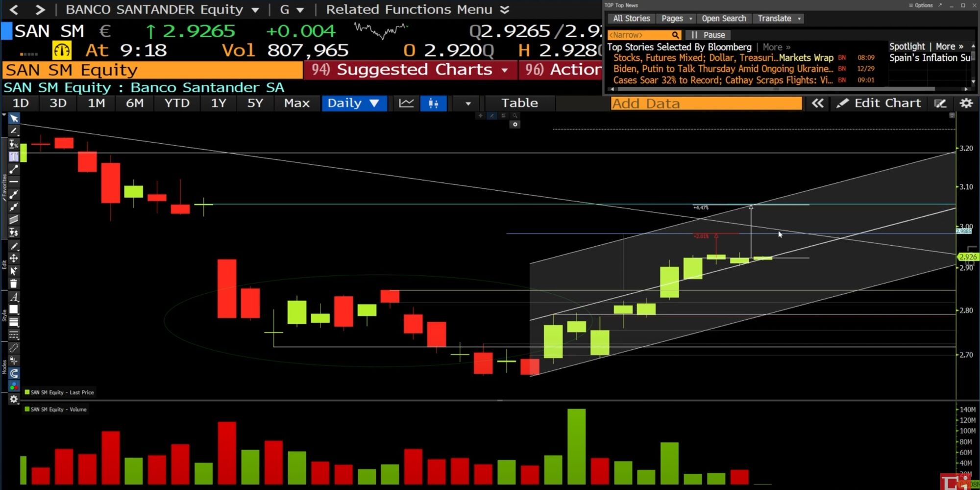980x490 pixels.
Task: Expand the Pages dropdown in Top News
Action: (x=677, y=19)
